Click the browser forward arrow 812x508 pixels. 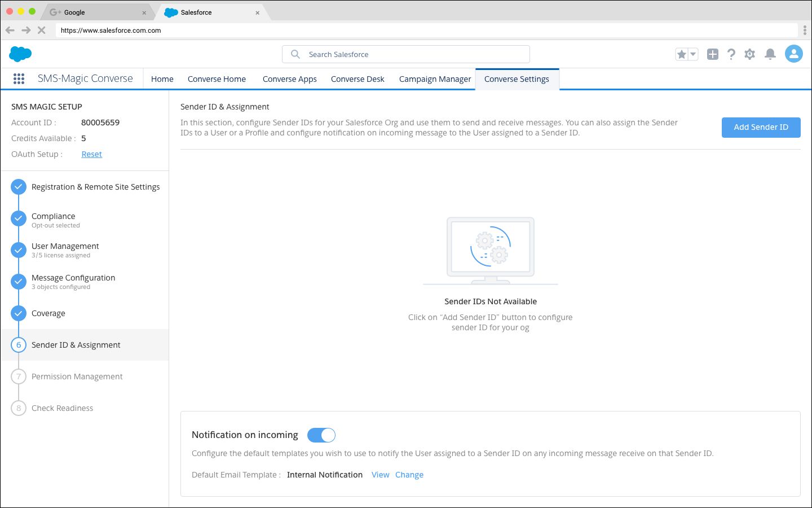(26, 30)
